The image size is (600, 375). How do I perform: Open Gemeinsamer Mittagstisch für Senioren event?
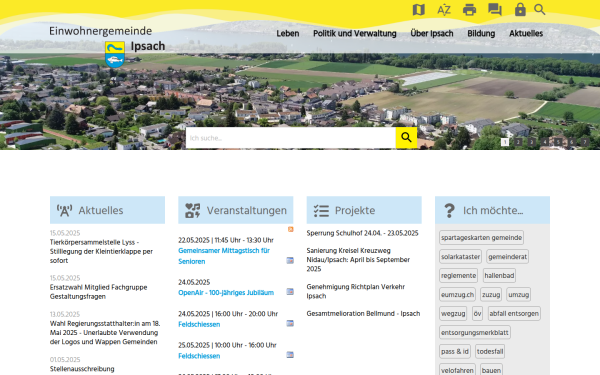click(x=224, y=256)
